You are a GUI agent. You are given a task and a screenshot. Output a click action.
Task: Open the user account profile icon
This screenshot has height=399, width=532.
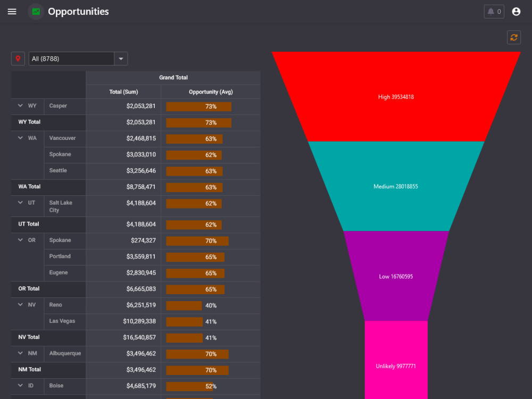click(x=516, y=12)
